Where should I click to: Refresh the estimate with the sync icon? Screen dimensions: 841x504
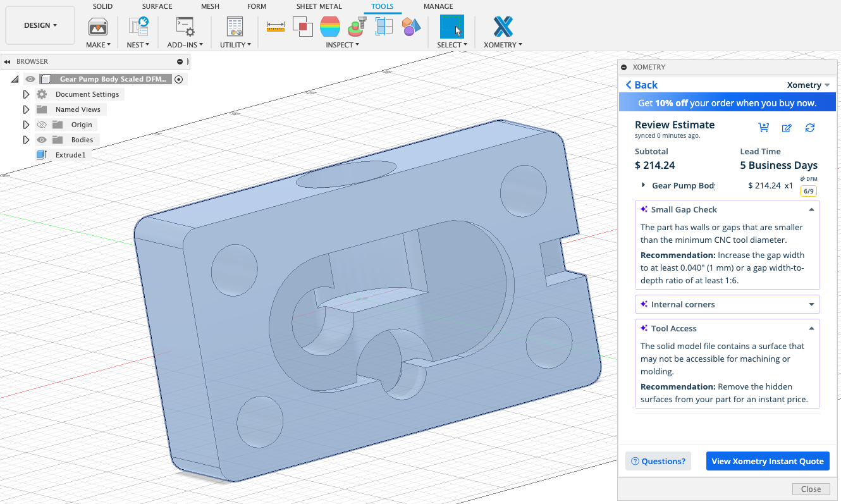pos(810,128)
